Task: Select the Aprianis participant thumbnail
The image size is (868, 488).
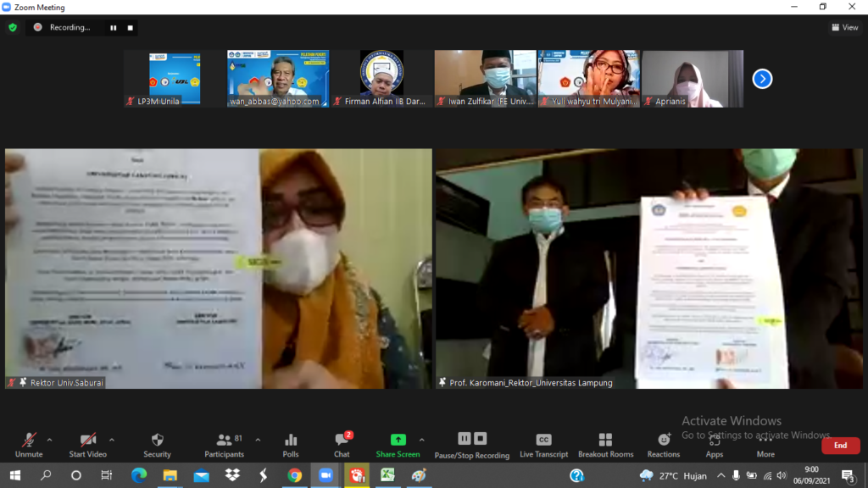Action: [x=692, y=79]
